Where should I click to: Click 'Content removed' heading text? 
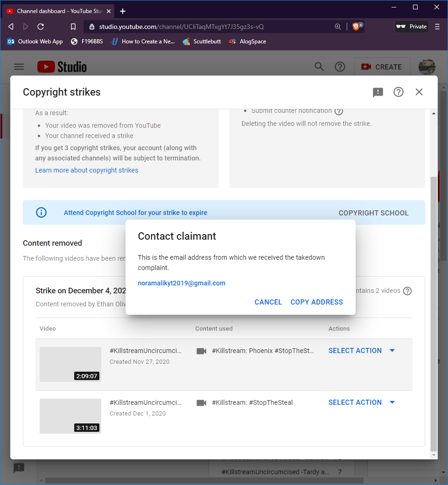click(52, 243)
